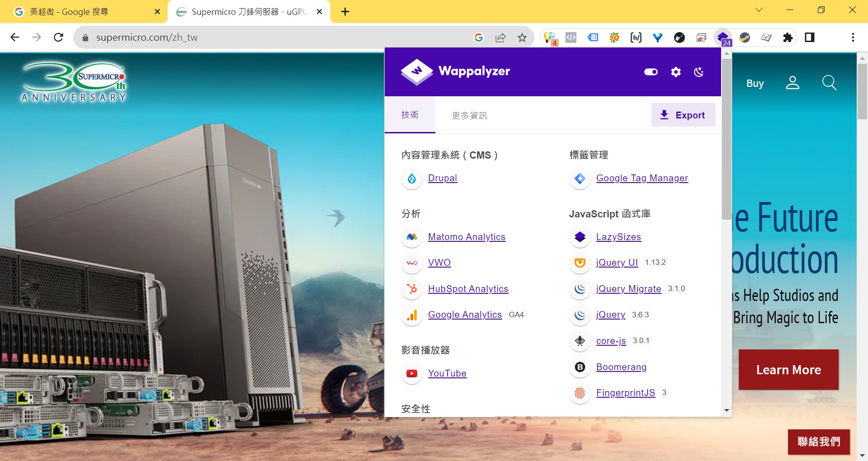
Task: Click the Wappalyzer extension icon in toolbar
Action: 723,38
